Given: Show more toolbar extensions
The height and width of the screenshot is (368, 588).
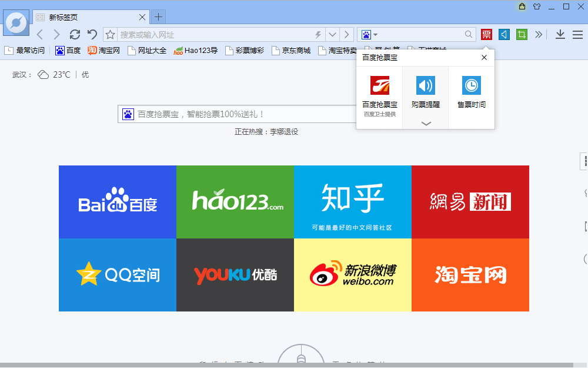Looking at the screenshot, I should [x=539, y=35].
